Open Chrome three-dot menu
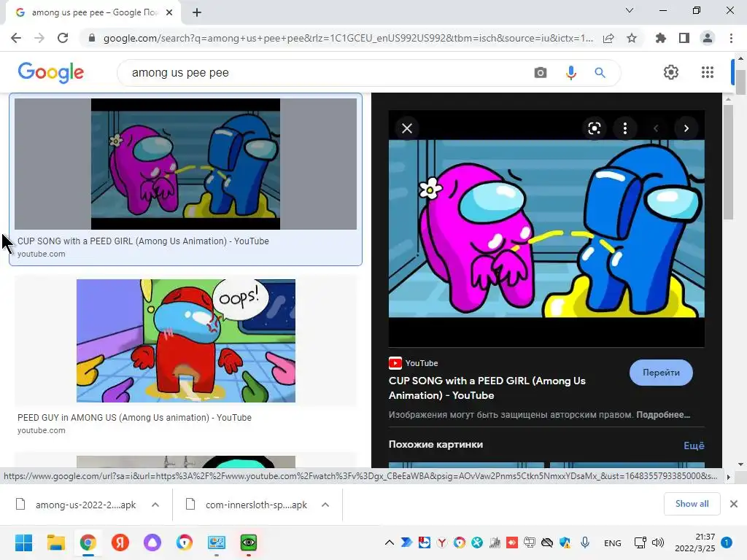The height and width of the screenshot is (560, 747). click(x=731, y=38)
